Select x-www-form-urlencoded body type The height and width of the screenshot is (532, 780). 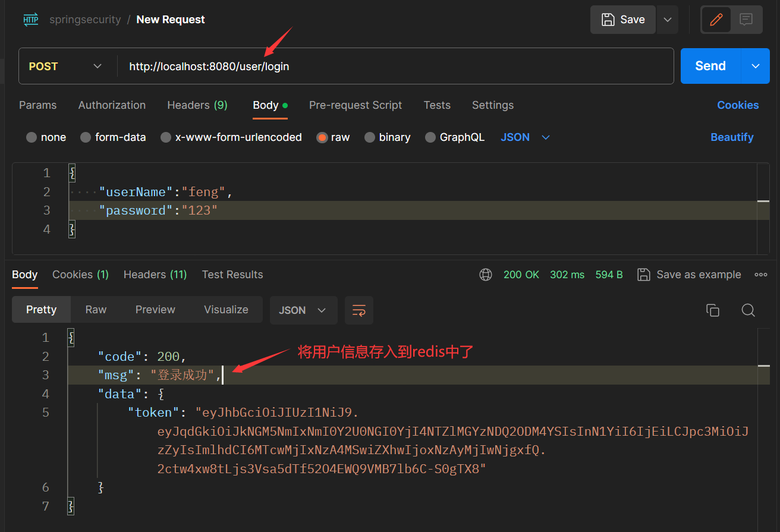point(231,137)
